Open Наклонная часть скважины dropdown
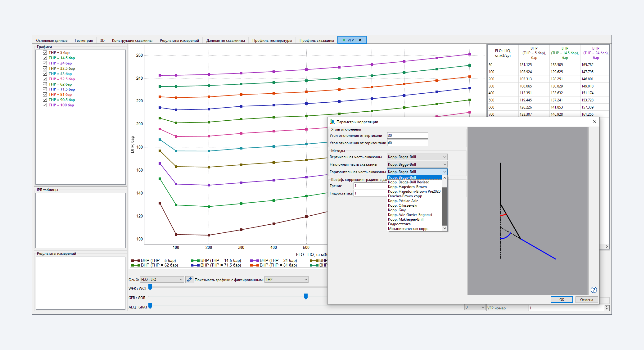644x350 pixels. point(417,164)
